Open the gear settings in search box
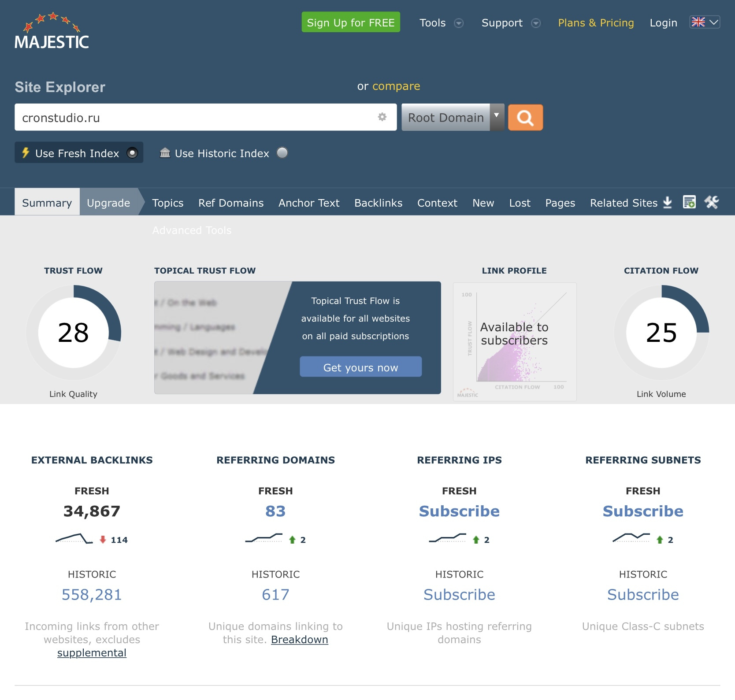Viewport: 735px width, 700px height. 382,117
